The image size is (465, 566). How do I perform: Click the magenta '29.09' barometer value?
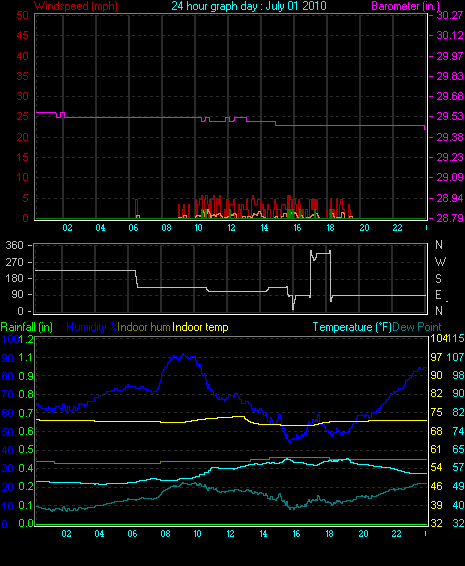click(449, 177)
